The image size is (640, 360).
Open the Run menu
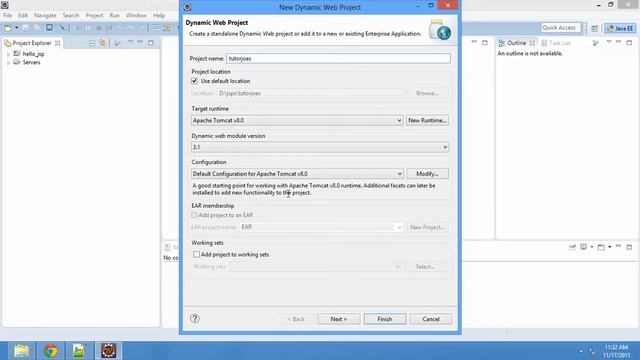click(x=114, y=16)
